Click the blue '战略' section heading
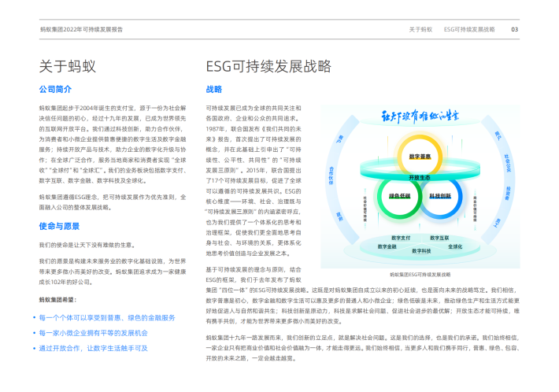The width and height of the screenshot is (559, 392). [x=214, y=90]
